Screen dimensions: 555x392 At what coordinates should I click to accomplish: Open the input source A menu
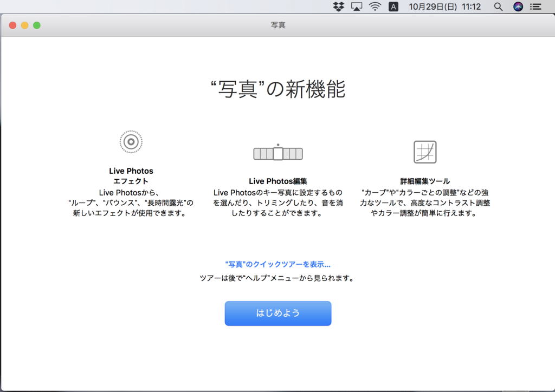click(393, 6)
